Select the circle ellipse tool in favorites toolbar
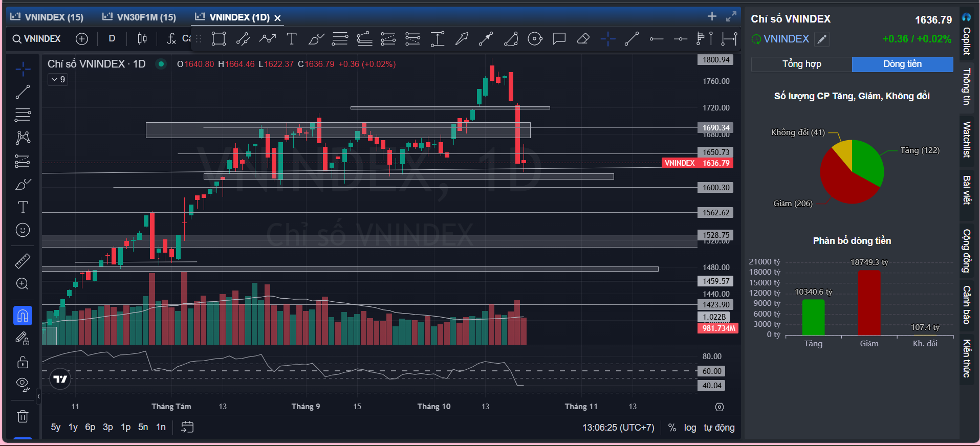This screenshot has width=980, height=446. pyautogui.click(x=535, y=39)
